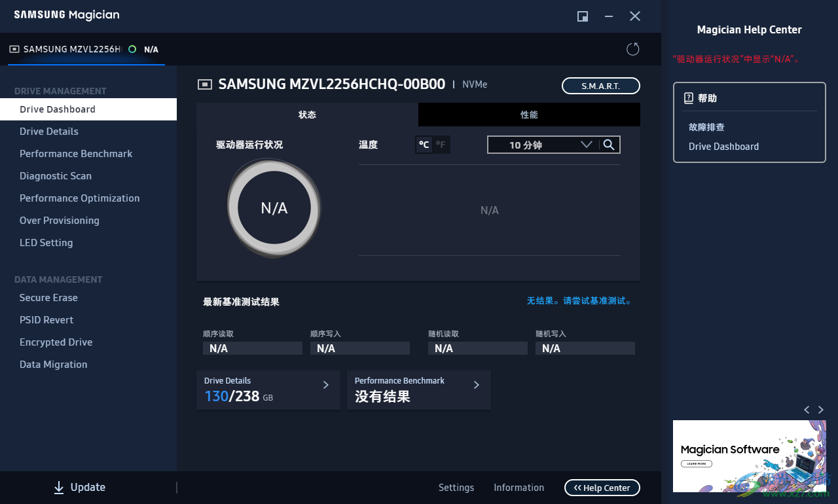Viewport: 838px width, 504px height.
Task: Click the Update download icon
Action: pos(58,487)
